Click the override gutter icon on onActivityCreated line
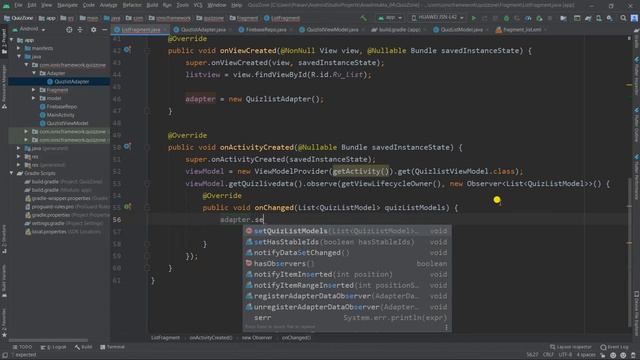 [x=127, y=146]
